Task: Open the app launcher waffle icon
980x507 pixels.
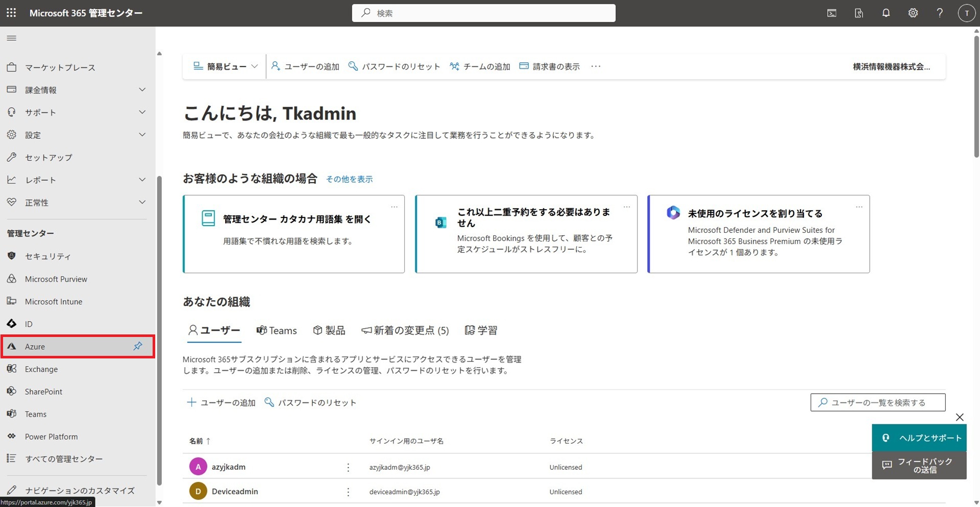Action: [x=11, y=13]
